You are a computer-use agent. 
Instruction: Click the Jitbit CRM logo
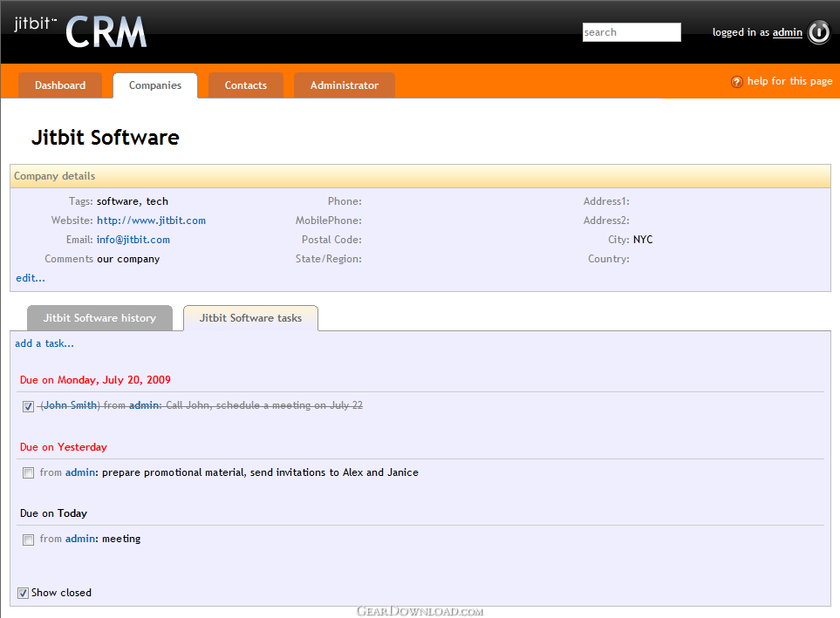(x=80, y=31)
